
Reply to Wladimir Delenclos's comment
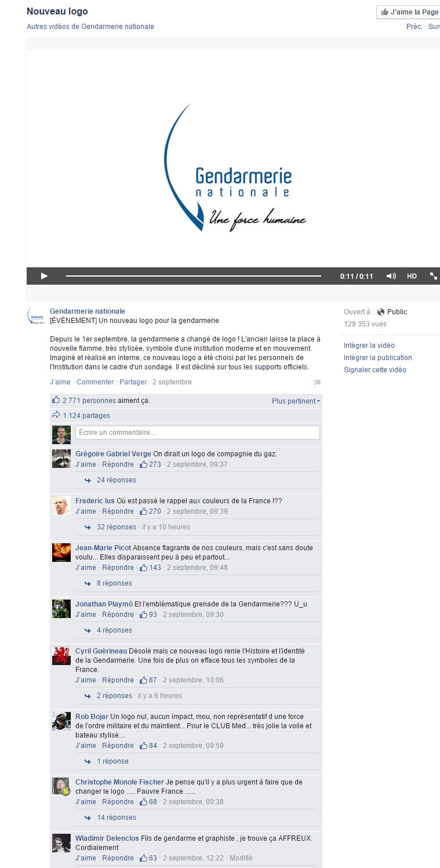118,858
